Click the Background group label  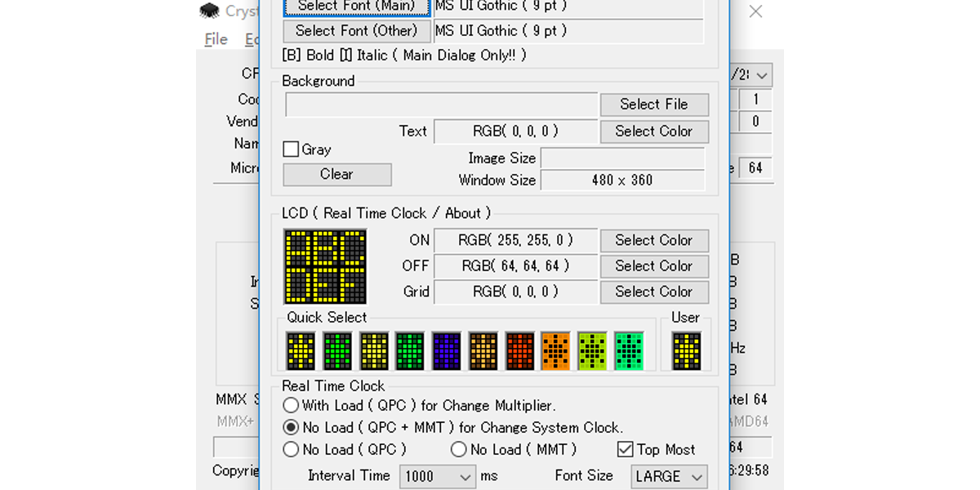tap(318, 81)
